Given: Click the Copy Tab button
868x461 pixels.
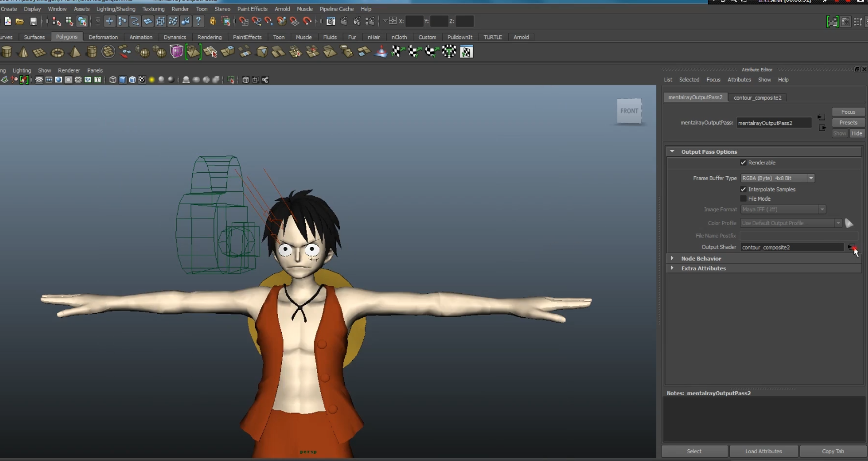Looking at the screenshot, I should 833,452.
